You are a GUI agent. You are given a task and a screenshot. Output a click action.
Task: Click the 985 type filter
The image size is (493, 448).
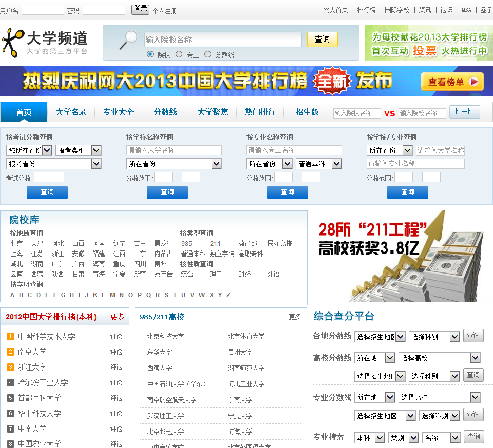pos(186,243)
